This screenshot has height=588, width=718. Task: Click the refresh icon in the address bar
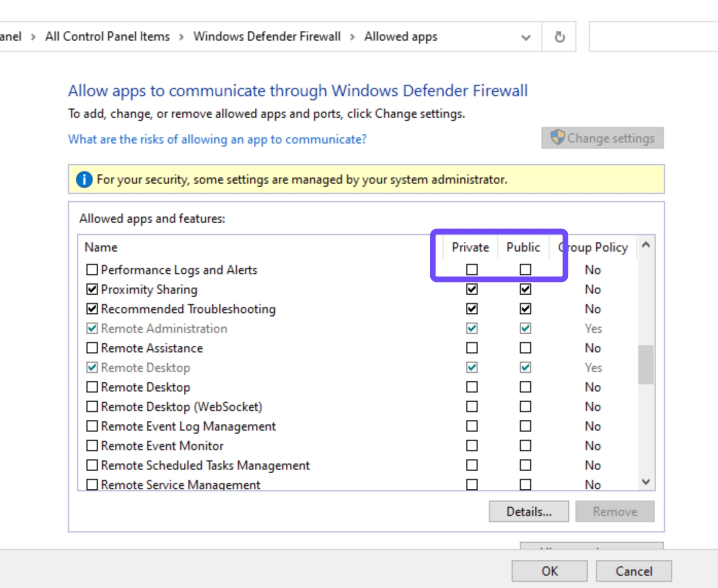[x=559, y=37]
